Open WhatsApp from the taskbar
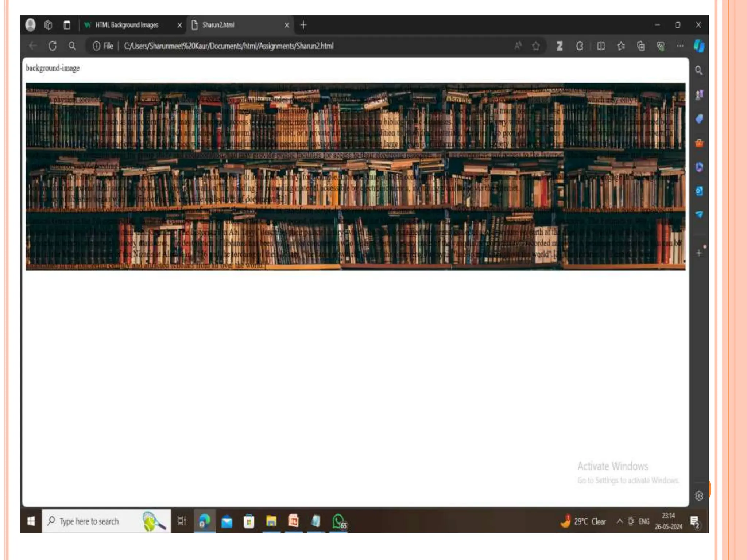Image resolution: width=747 pixels, height=560 pixels. coord(339,521)
